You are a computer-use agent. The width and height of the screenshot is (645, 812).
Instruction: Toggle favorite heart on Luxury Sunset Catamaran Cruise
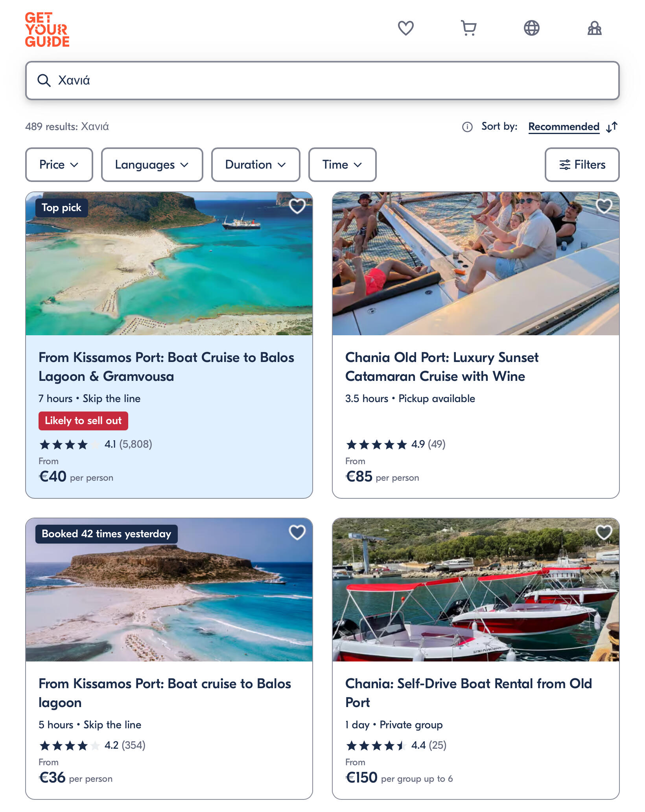tap(604, 206)
